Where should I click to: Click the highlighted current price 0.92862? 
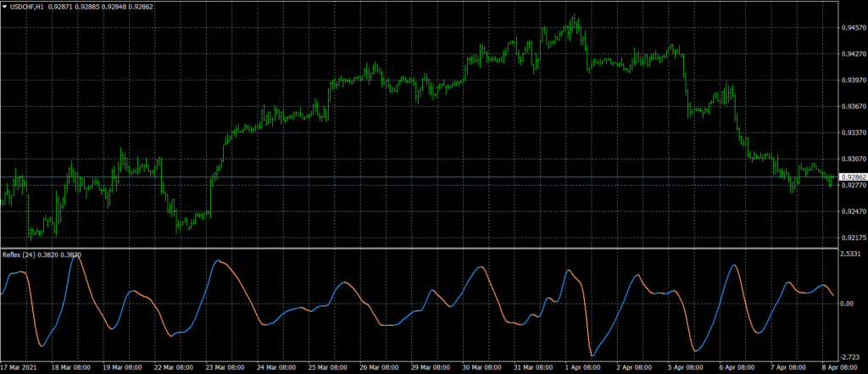[x=853, y=177]
